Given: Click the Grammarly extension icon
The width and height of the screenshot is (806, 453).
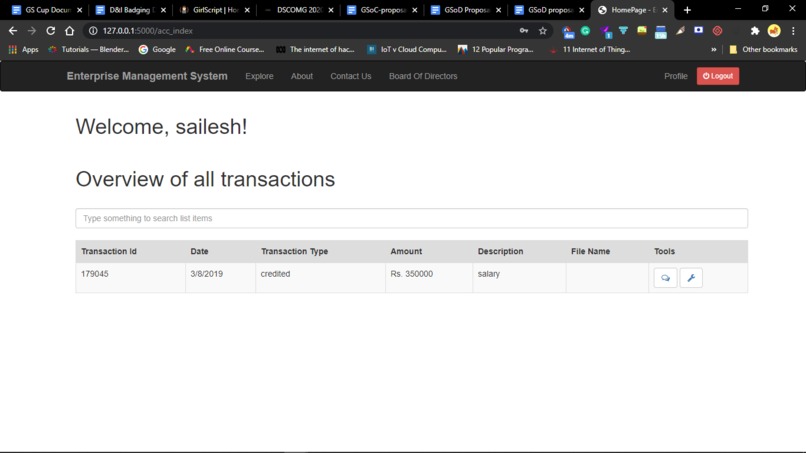Looking at the screenshot, I should click(x=585, y=31).
